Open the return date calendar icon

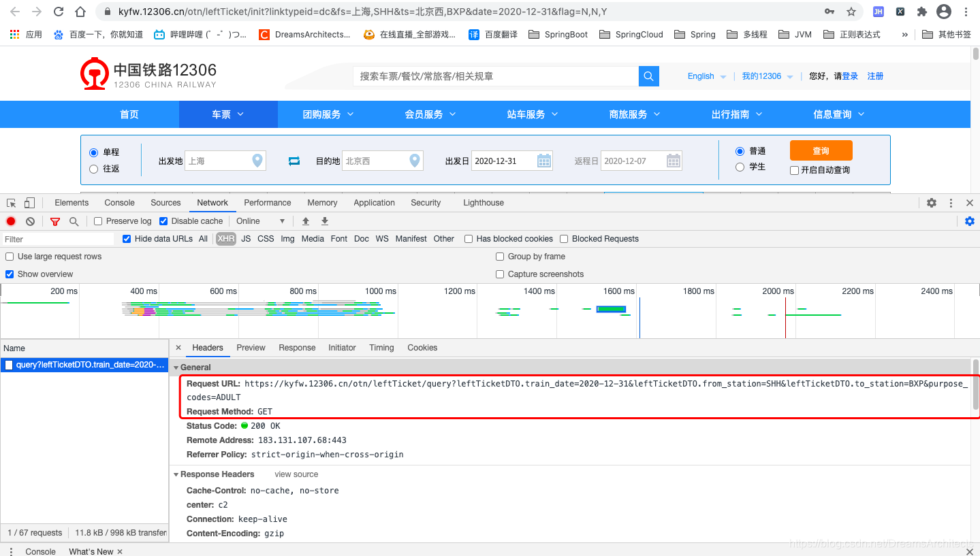pos(674,161)
